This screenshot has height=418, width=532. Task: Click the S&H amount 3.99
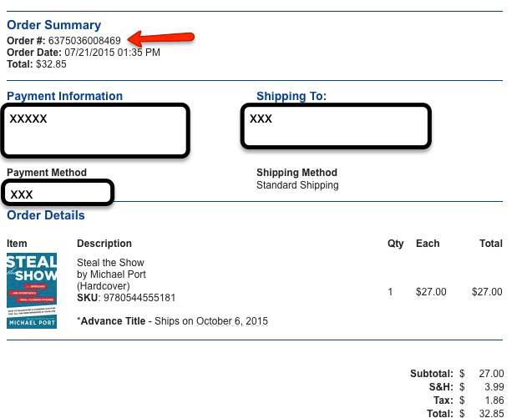click(494, 387)
